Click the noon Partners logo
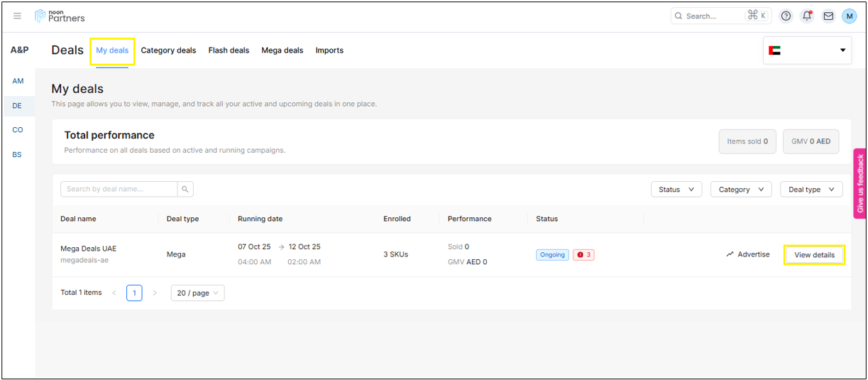The width and height of the screenshot is (868, 380). (x=60, y=16)
